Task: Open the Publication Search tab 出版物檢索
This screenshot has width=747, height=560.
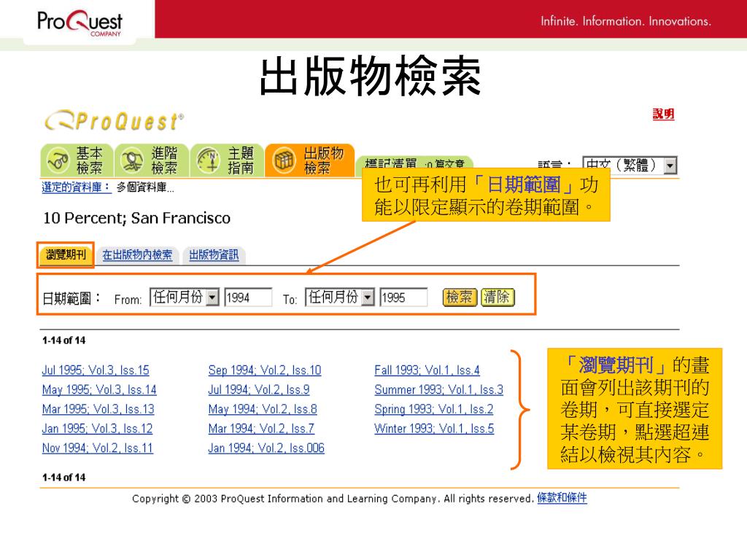Action: point(309,160)
